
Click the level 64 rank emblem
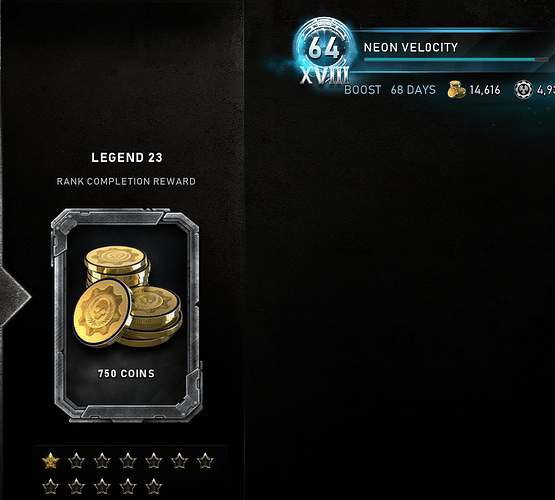pos(324,47)
